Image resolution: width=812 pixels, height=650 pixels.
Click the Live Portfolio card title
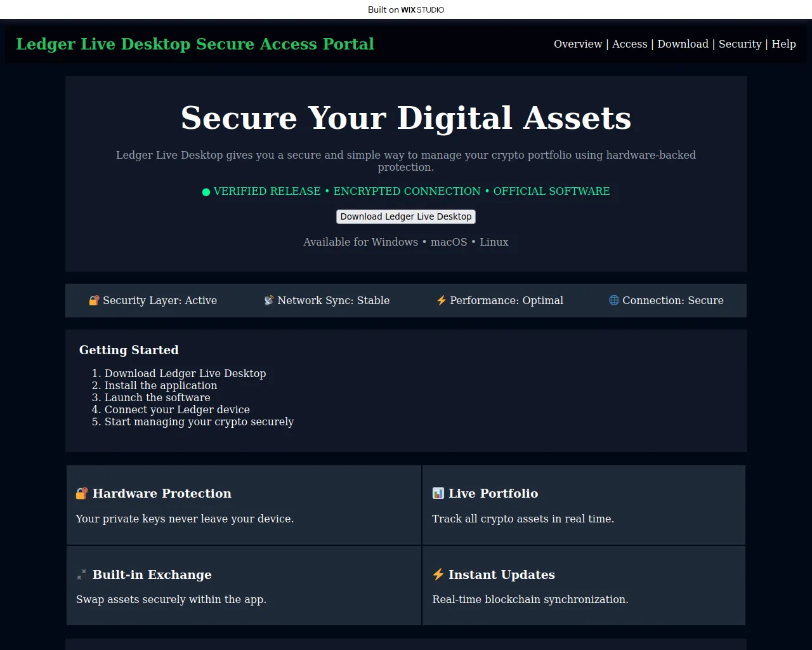pyautogui.click(x=494, y=493)
